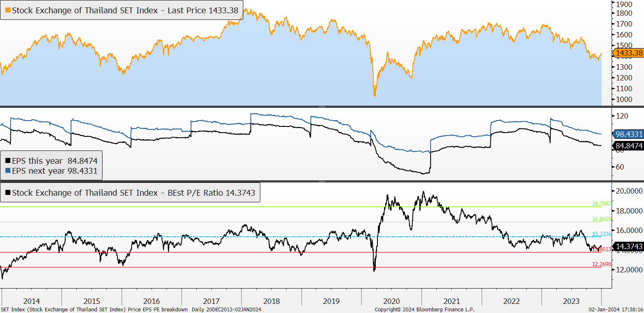Select the BEst P/E Ratio legend label

tap(133, 193)
